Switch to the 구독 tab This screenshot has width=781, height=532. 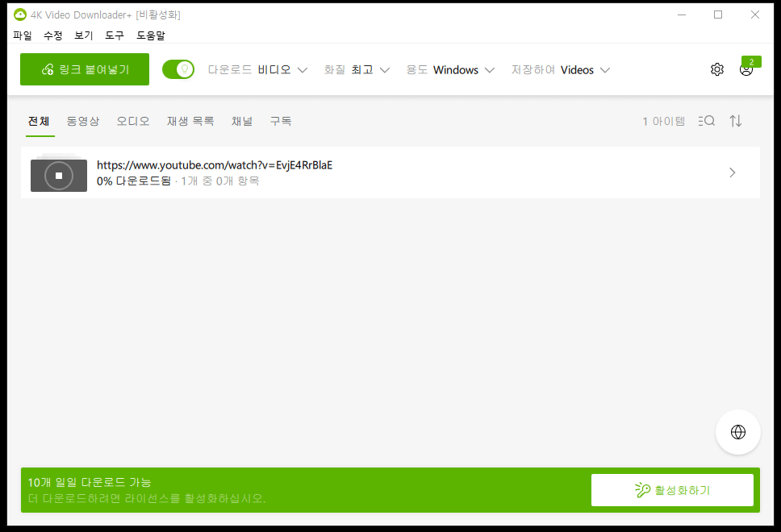click(x=281, y=121)
